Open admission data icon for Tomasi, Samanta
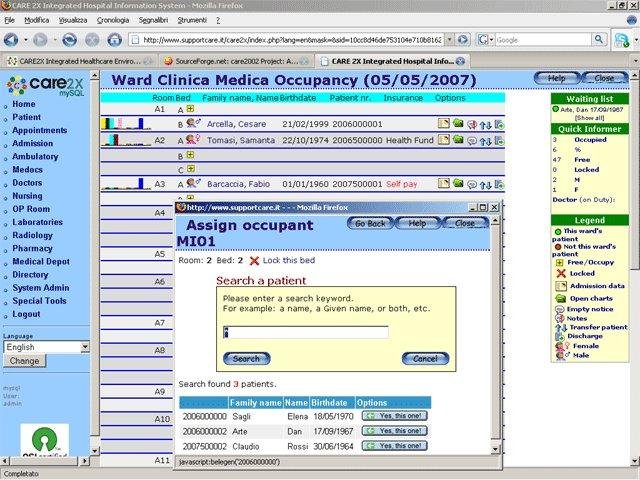This screenshot has height=480, width=640. tap(444, 140)
